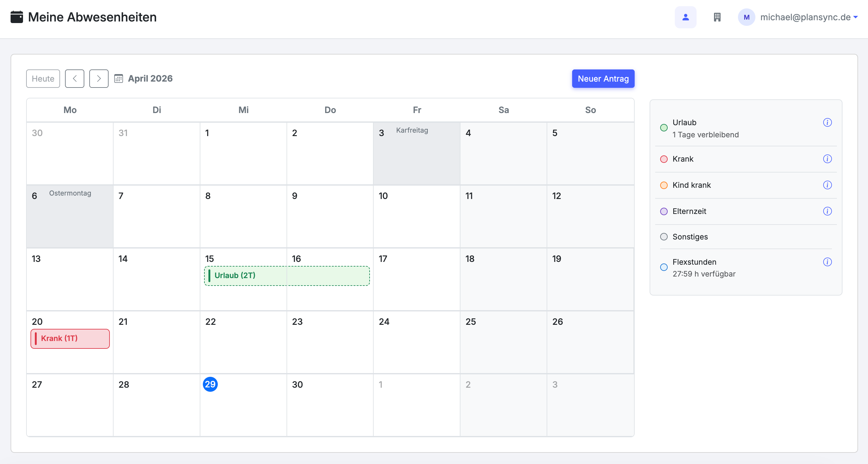
Task: Click today's highlighted date 29
Action: (x=210, y=384)
